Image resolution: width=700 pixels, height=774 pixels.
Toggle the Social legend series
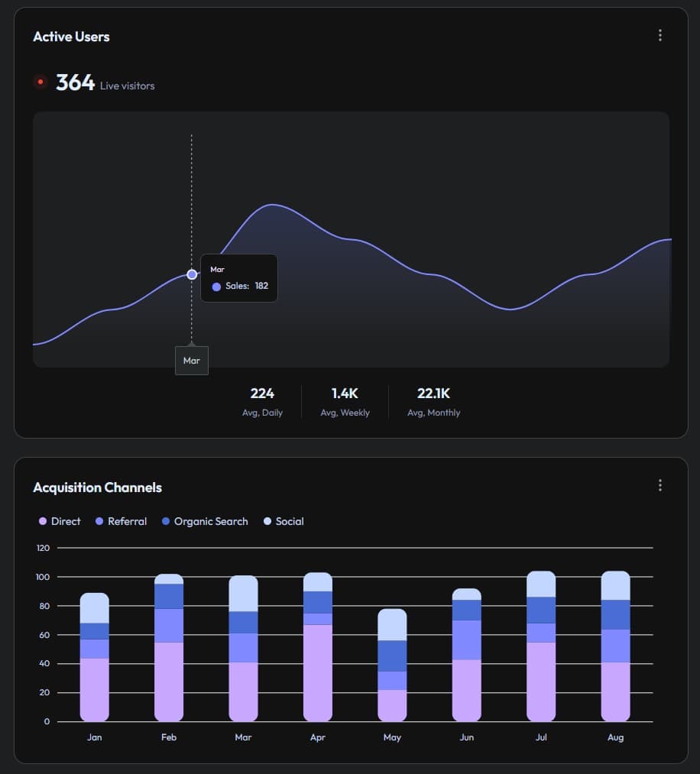coord(284,521)
